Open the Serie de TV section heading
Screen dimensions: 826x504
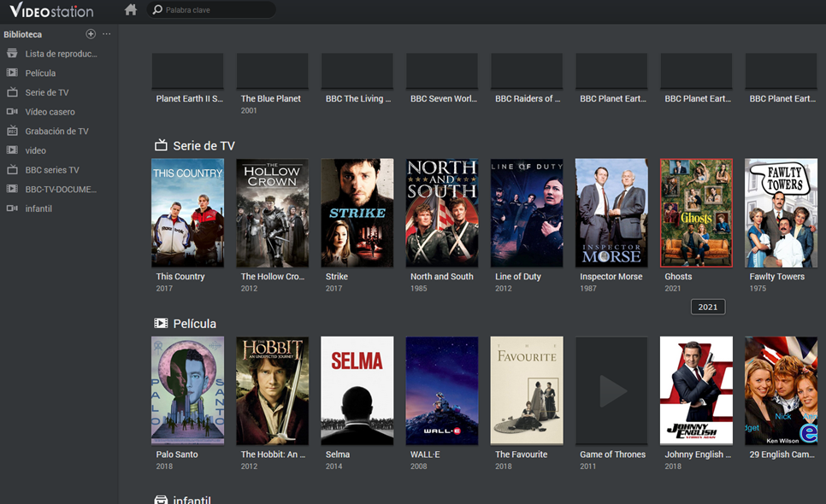[204, 146]
